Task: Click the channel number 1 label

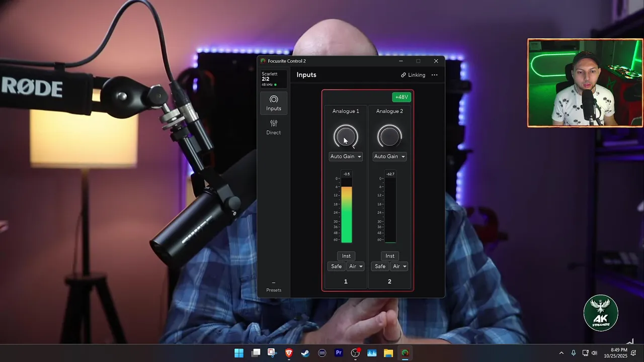Action: tap(346, 282)
